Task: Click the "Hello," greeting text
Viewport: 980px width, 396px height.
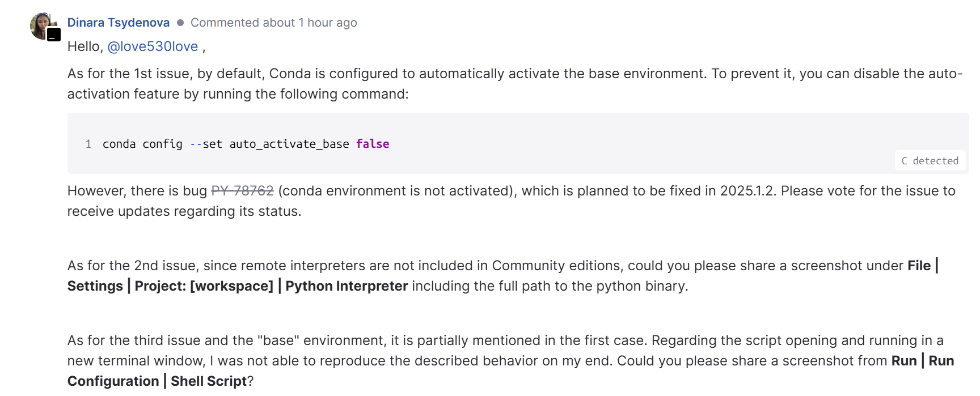Action: pyautogui.click(x=85, y=46)
